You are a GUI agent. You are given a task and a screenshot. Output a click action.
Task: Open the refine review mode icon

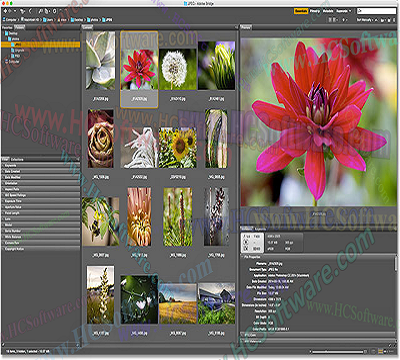46,11
